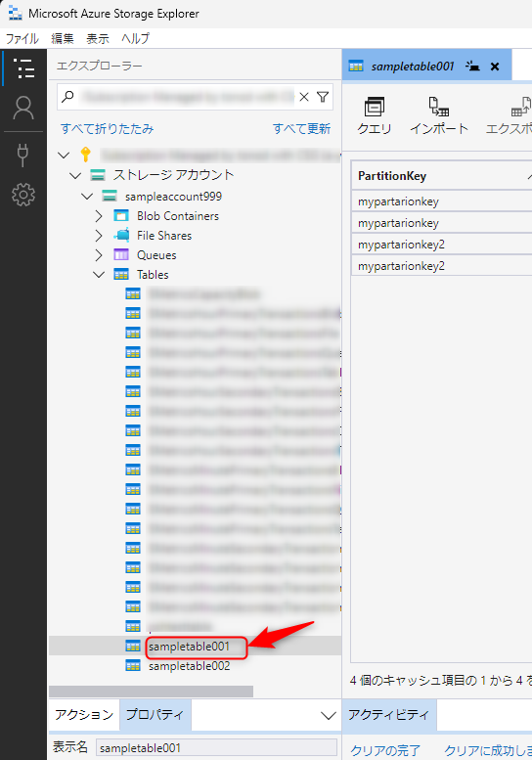This screenshot has height=760, width=532.
Task: Open the File (ファイル) menu
Action: (x=22, y=38)
